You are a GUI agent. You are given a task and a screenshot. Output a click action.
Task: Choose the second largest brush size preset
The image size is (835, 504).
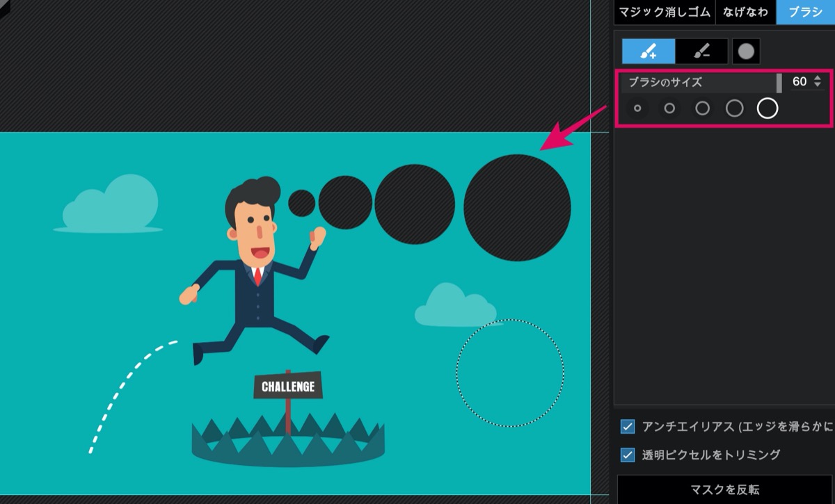click(x=735, y=108)
